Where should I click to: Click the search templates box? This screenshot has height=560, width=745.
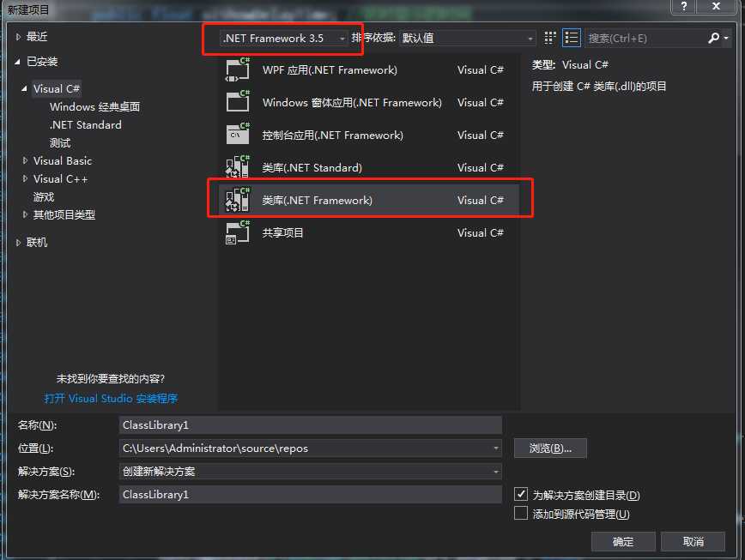point(645,38)
